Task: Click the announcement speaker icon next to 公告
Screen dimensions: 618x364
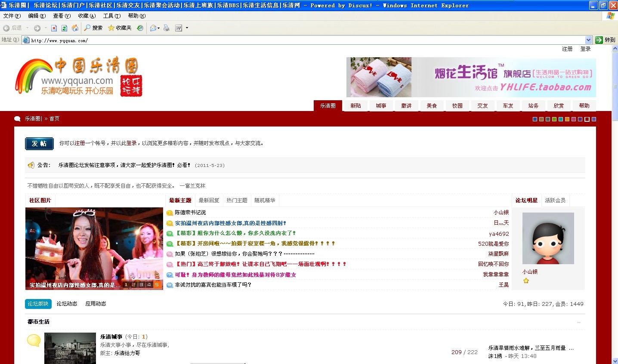Action: pyautogui.click(x=31, y=165)
